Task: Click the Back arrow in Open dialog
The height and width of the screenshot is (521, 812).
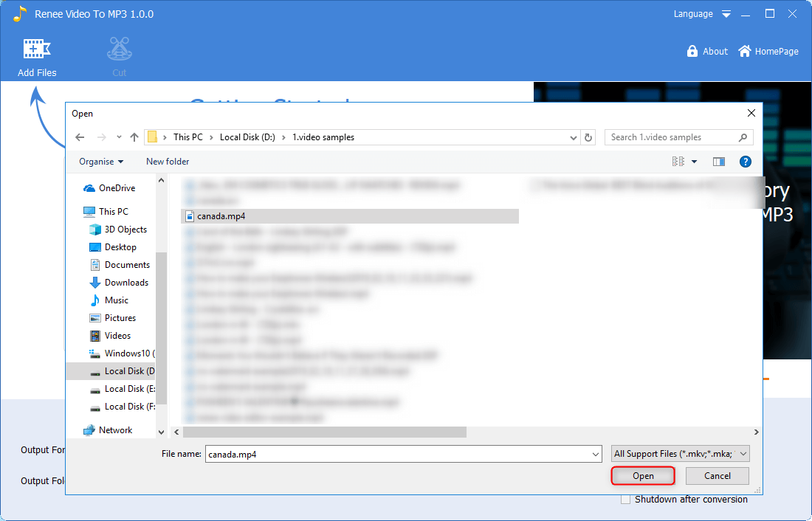Action: point(80,137)
